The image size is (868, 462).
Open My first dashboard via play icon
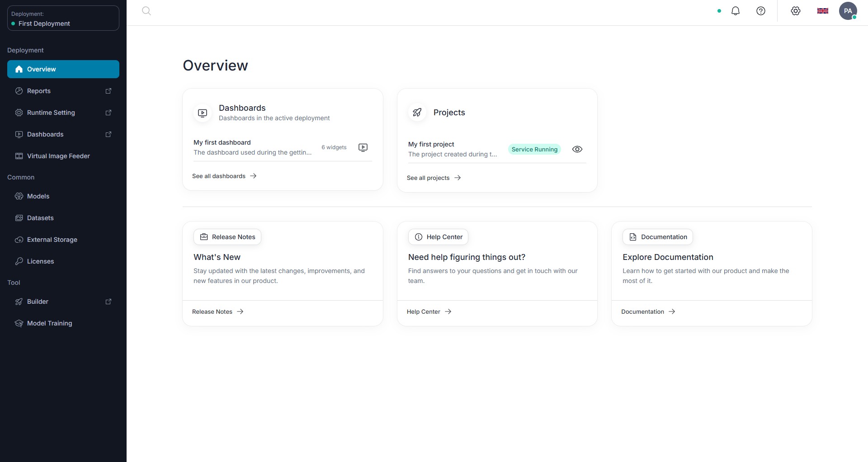(x=363, y=147)
